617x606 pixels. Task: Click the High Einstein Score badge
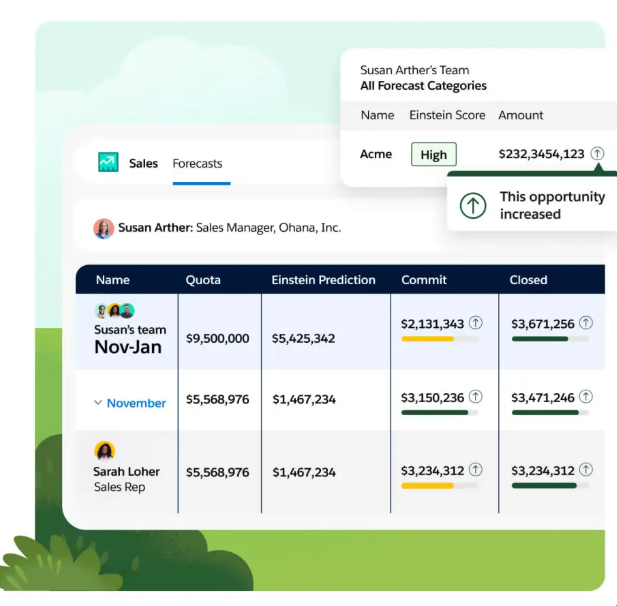click(434, 154)
